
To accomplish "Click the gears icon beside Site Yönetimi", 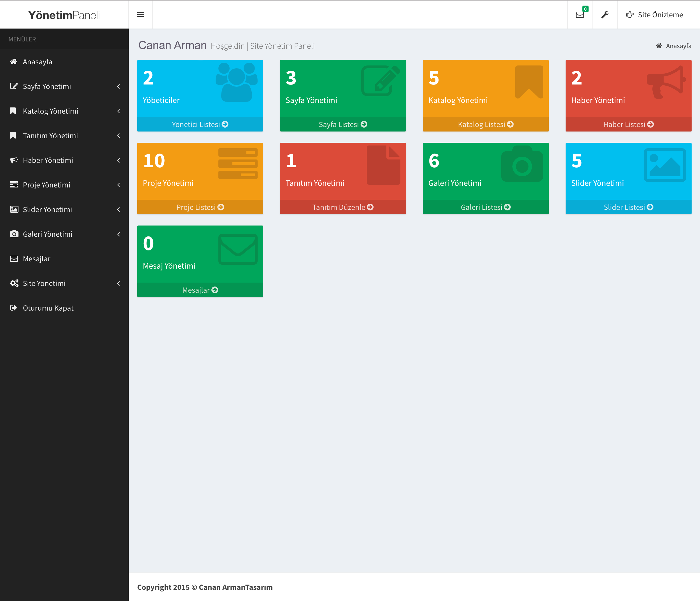I will [x=14, y=283].
